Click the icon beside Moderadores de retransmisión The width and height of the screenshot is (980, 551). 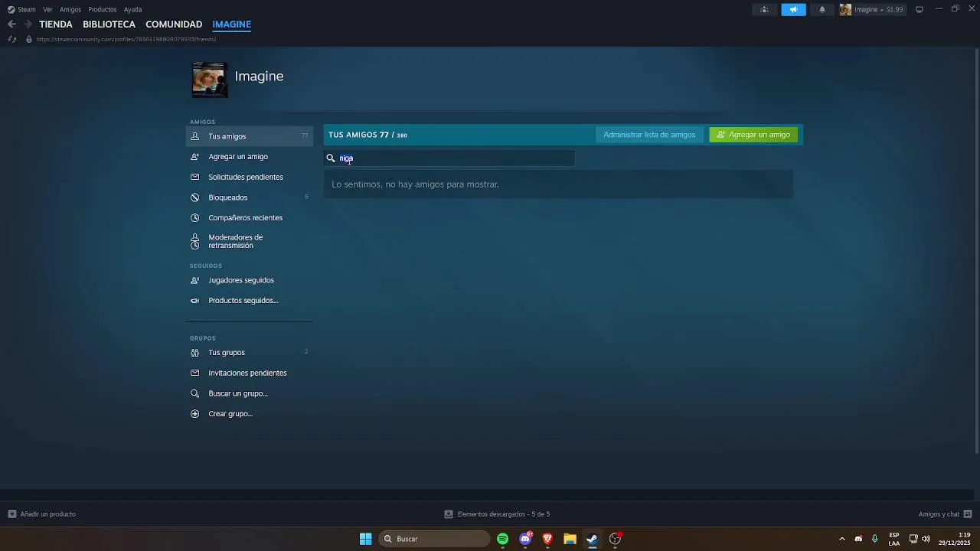click(x=194, y=241)
